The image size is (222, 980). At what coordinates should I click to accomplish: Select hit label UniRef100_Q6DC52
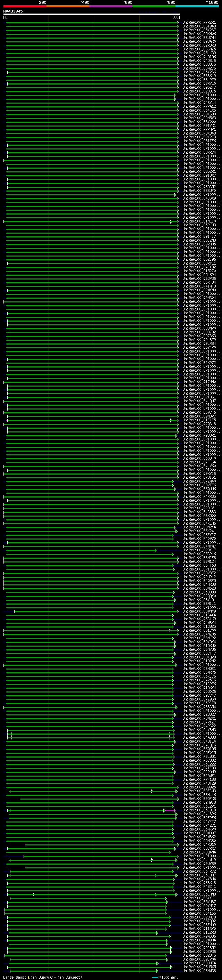199,187
